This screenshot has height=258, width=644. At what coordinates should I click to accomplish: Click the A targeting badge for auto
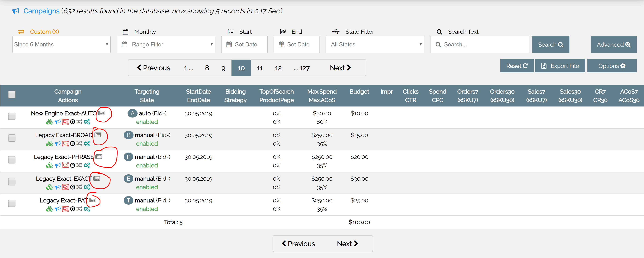coord(132,113)
